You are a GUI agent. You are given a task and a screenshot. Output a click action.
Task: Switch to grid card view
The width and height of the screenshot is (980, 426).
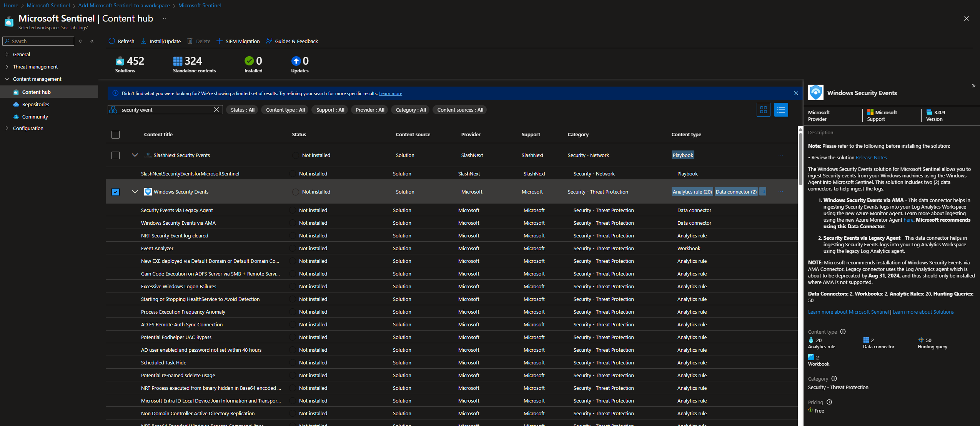763,110
